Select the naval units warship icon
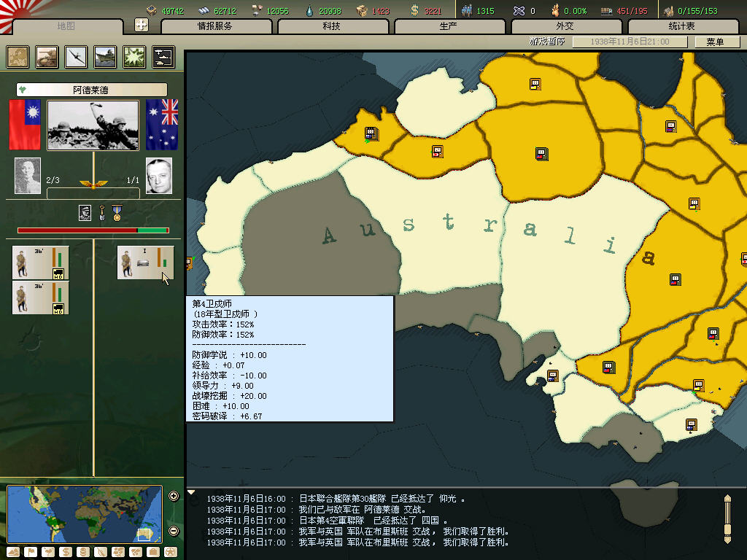 [105, 57]
